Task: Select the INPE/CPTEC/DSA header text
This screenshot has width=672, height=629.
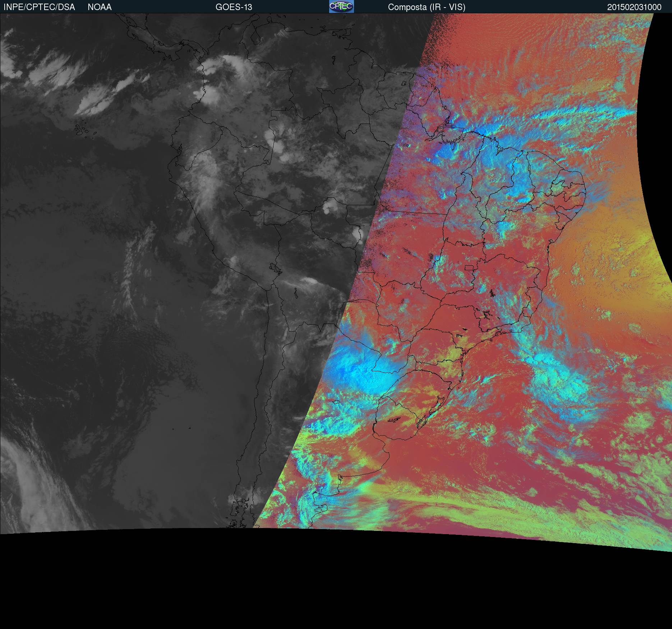Action: tap(39, 7)
